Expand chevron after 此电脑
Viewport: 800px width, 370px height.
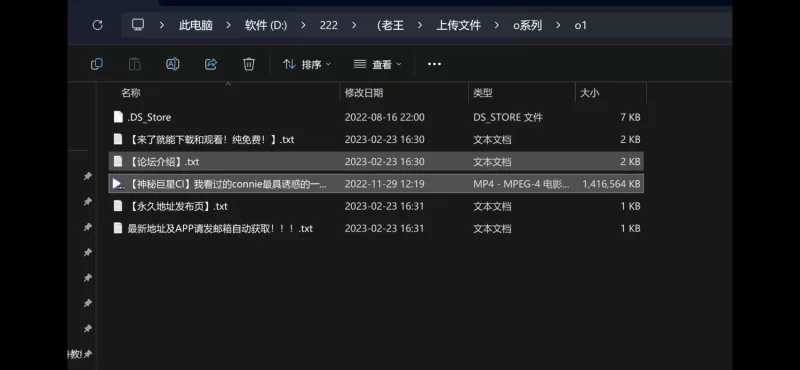228,25
